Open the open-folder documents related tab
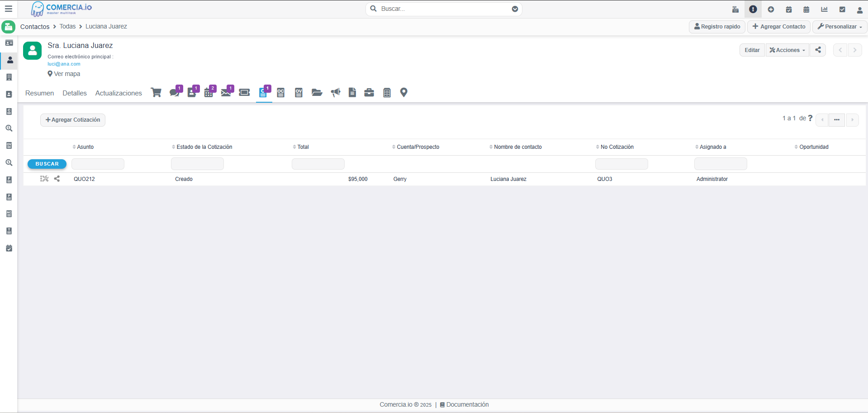Screen dimensions: 868x413 pos(317,92)
